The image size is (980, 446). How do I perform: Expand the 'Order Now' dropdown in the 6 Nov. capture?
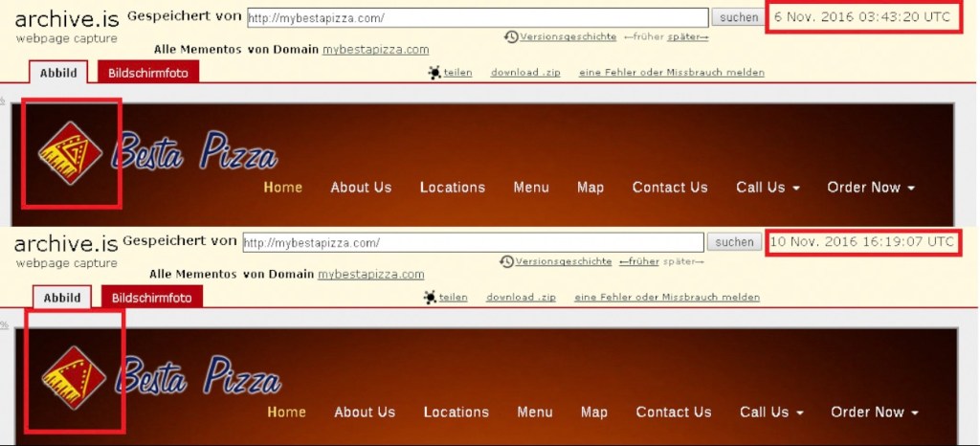click(x=871, y=188)
